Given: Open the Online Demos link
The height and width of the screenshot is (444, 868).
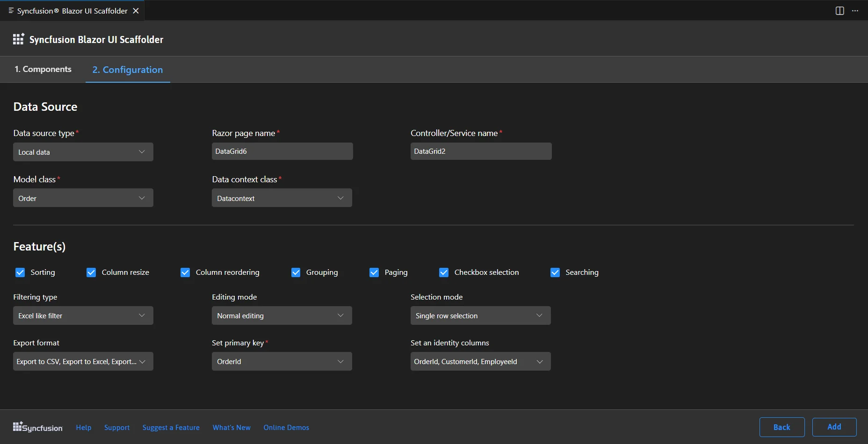Looking at the screenshot, I should tap(286, 427).
